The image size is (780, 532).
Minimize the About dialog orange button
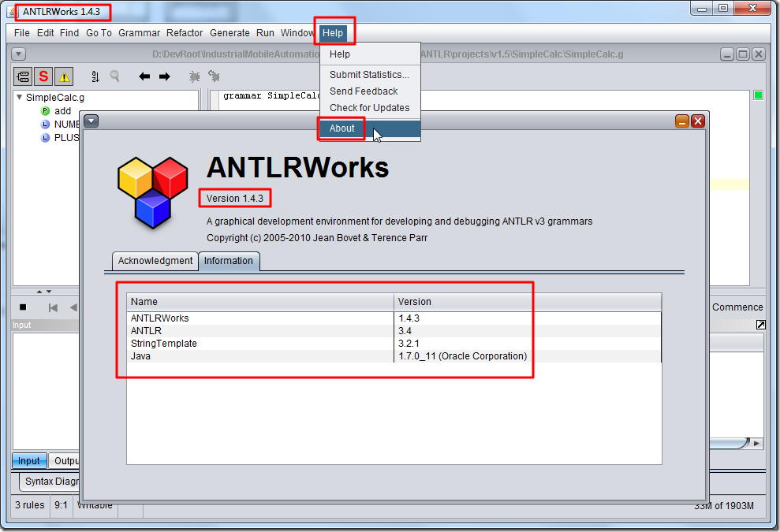pos(682,121)
